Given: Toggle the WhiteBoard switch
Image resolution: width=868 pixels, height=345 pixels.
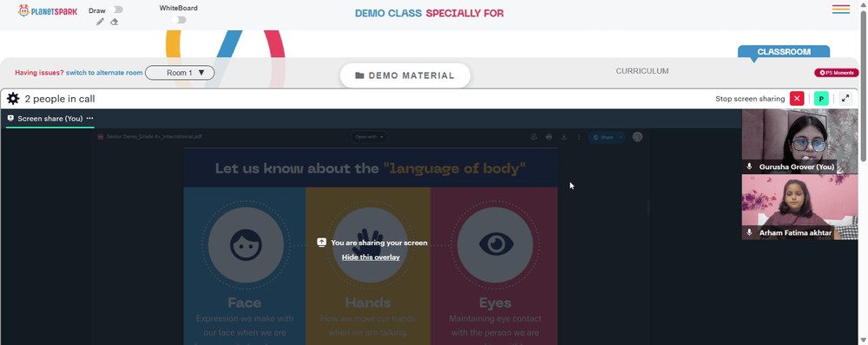Looking at the screenshot, I should click(x=179, y=20).
